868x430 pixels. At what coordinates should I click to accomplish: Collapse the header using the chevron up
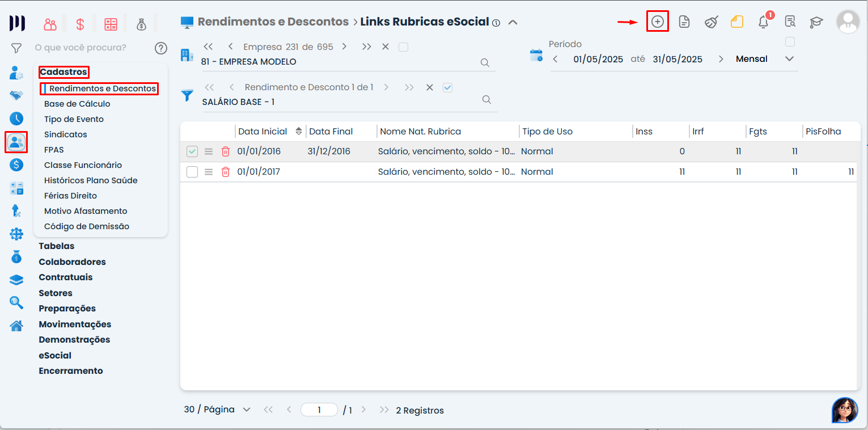pyautogui.click(x=513, y=22)
